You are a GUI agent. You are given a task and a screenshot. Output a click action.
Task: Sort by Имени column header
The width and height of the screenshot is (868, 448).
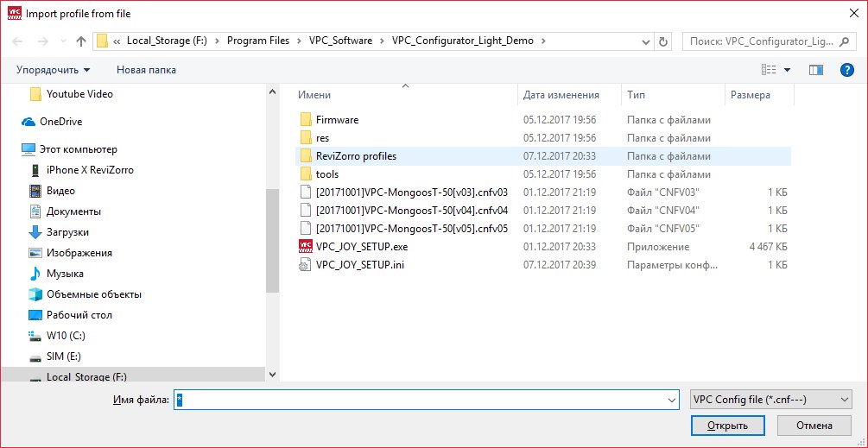pyautogui.click(x=314, y=95)
